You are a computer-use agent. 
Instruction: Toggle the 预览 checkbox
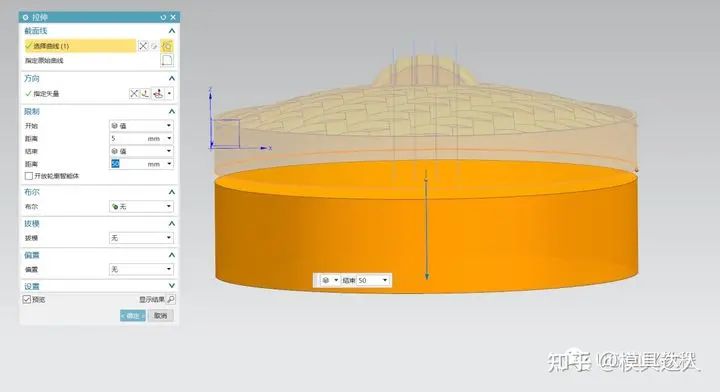pyautogui.click(x=27, y=299)
